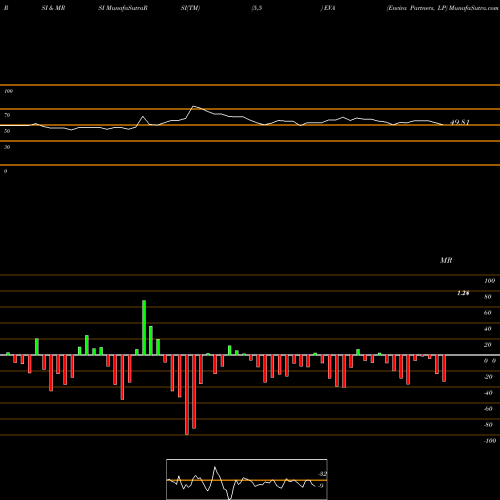Click the 80 label on MR axis
500x500 pixels.
coord(488,297)
